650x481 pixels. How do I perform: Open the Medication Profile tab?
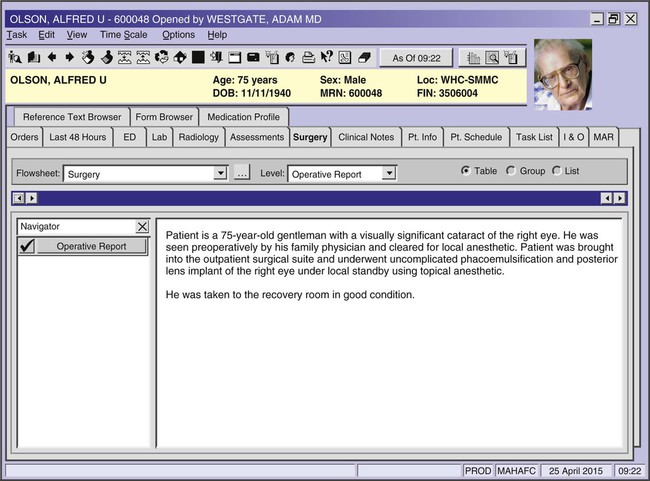point(243,117)
